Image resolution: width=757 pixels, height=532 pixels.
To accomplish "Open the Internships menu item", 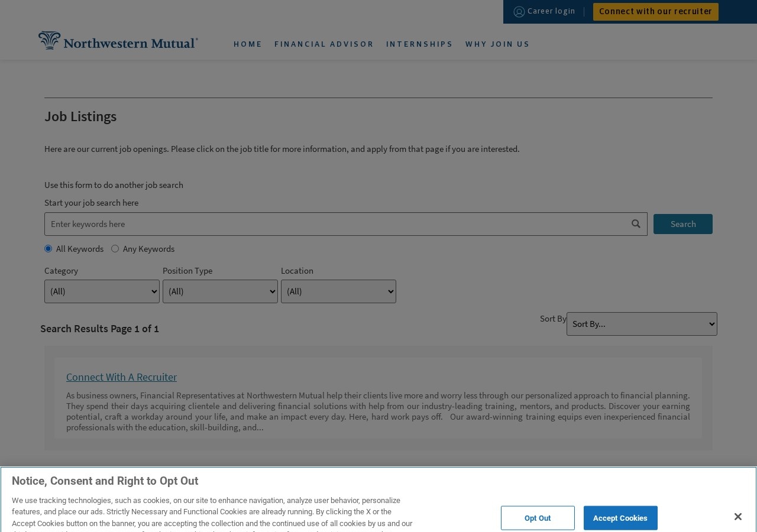I will 419,44.
